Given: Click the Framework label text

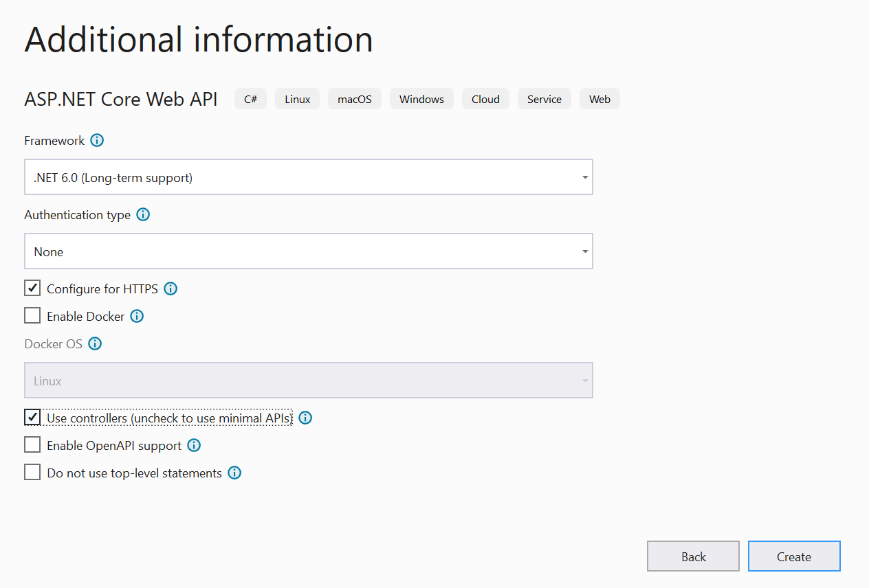Looking at the screenshot, I should coord(54,141).
